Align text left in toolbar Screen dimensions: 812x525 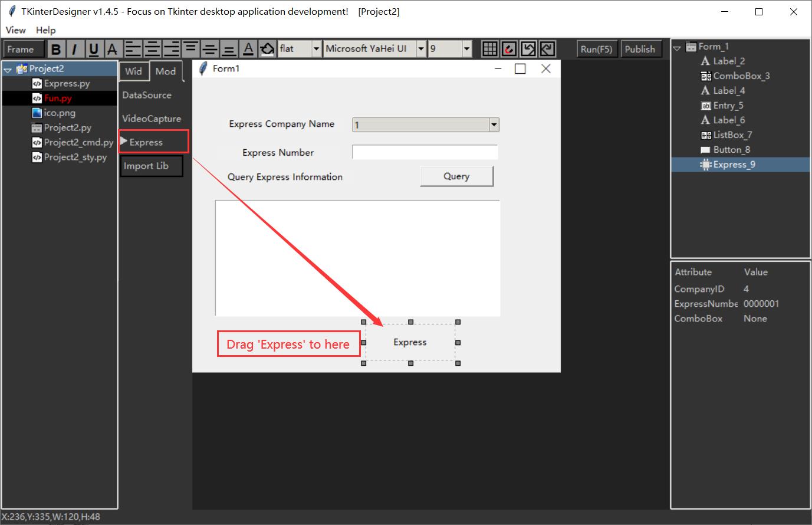[x=133, y=49]
